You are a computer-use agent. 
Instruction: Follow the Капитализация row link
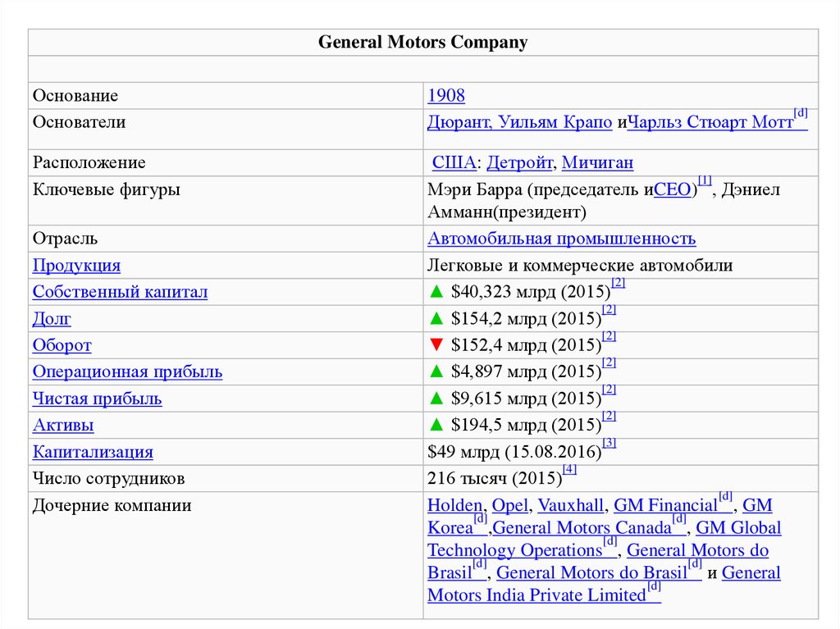point(93,452)
